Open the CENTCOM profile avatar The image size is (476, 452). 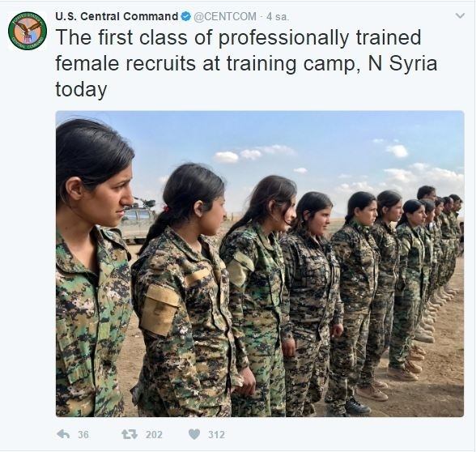click(28, 31)
